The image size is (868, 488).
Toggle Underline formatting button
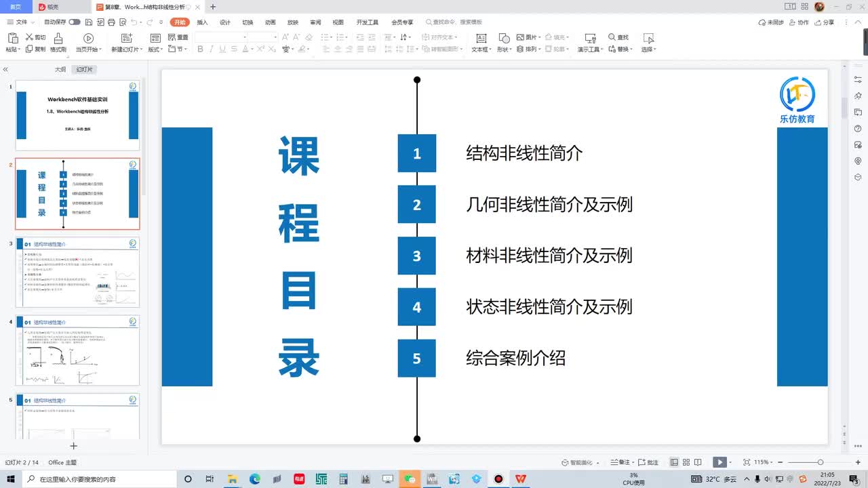pyautogui.click(x=222, y=49)
